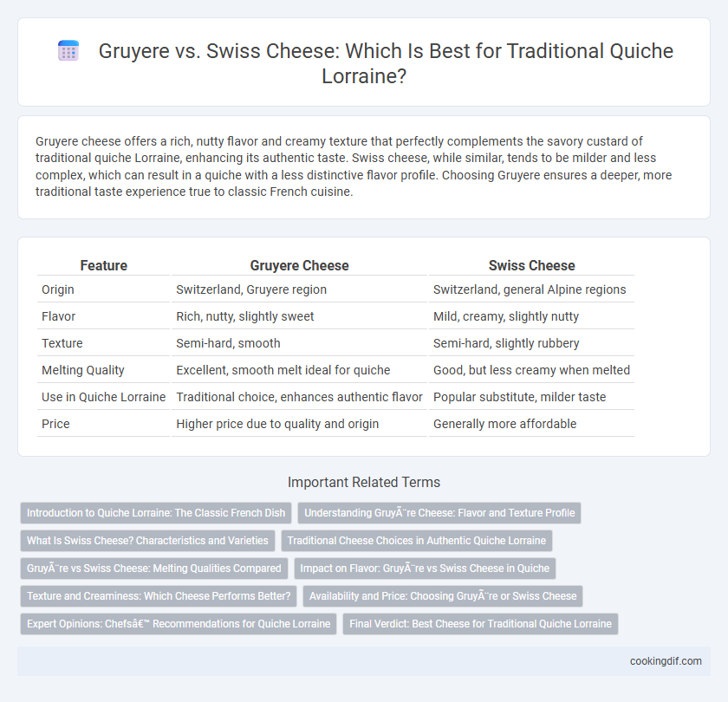Viewport: 728px width, 702px height.
Task: Select 'Texture and Creaminess: Which Cheese Performs Better?'
Action: (x=159, y=596)
